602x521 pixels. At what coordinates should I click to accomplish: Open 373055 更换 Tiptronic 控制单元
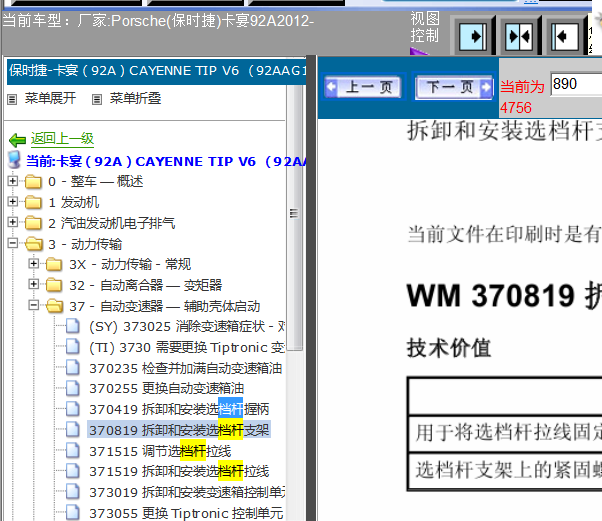tap(186, 513)
